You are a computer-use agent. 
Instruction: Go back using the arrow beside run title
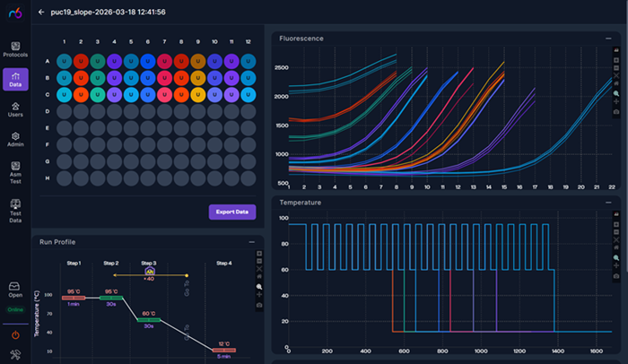click(x=41, y=12)
